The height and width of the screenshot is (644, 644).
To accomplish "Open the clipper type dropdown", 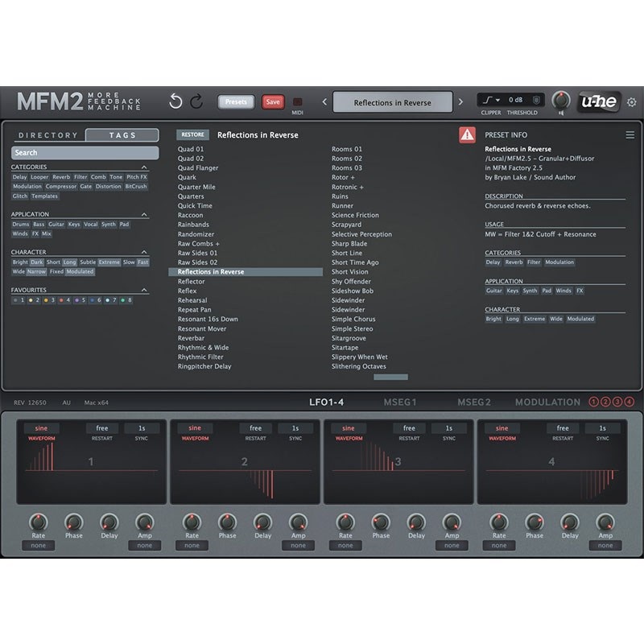I will pos(492,100).
